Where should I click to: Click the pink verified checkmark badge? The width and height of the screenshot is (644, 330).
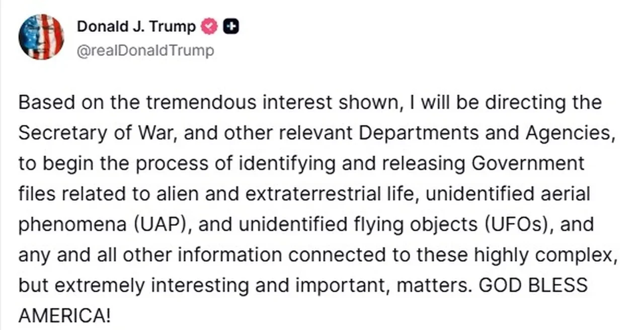(209, 27)
